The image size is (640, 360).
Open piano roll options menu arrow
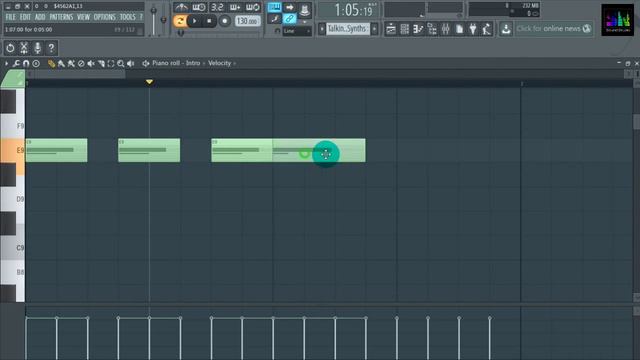[6, 63]
